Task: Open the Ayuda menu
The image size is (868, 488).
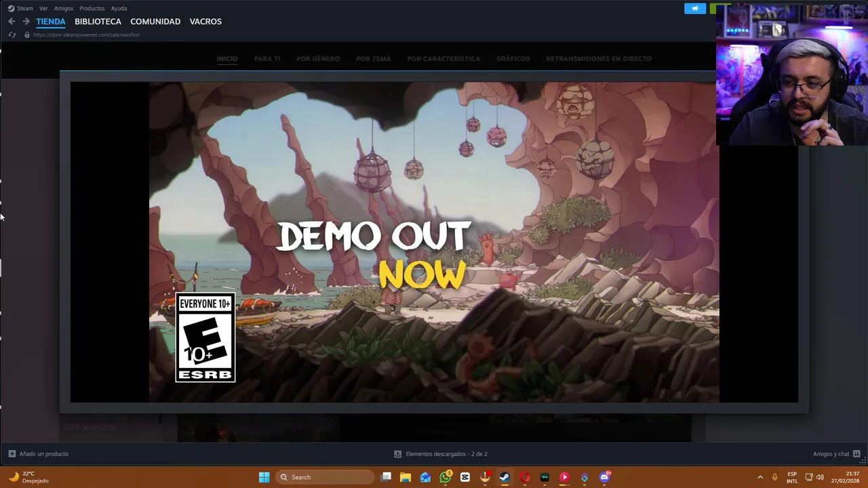Action: point(119,8)
